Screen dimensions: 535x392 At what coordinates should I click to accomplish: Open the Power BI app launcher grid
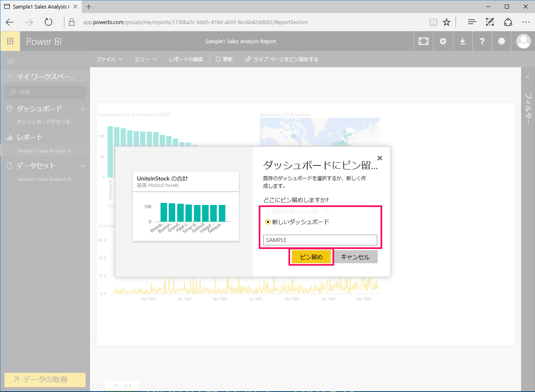tap(10, 41)
